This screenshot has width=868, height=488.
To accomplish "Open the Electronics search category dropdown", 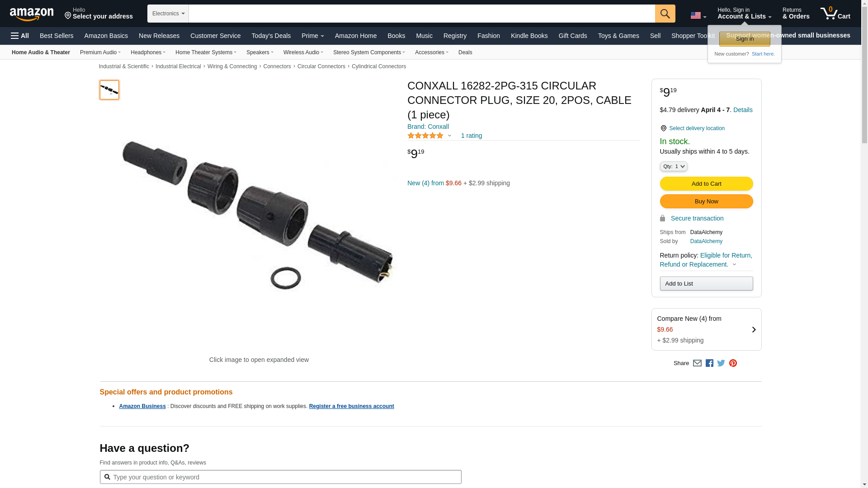I will coord(168,14).
